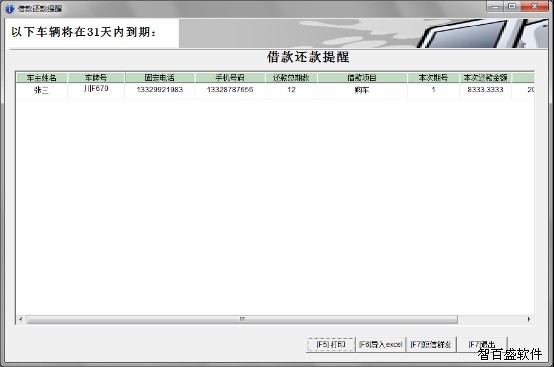Select the 购车 loan item cell

point(362,90)
